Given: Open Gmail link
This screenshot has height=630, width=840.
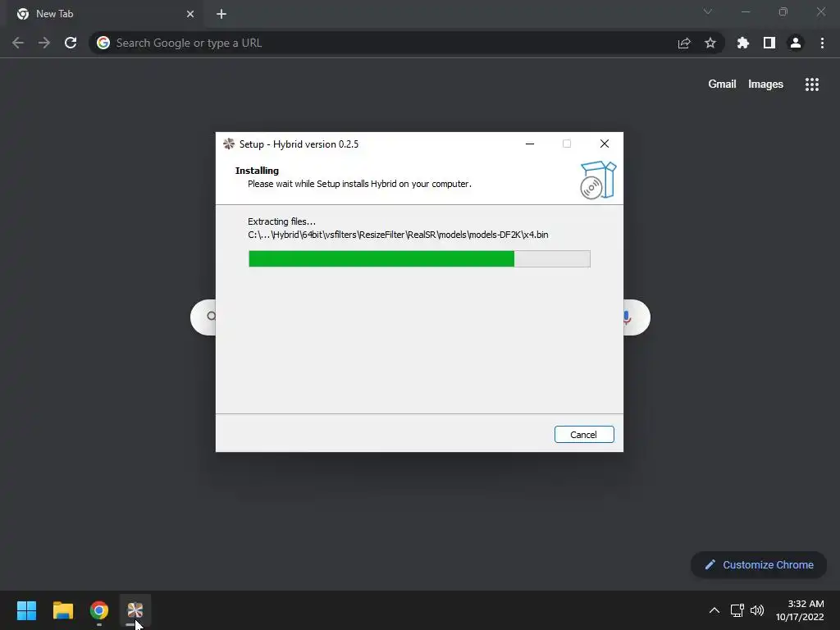Looking at the screenshot, I should [722, 84].
